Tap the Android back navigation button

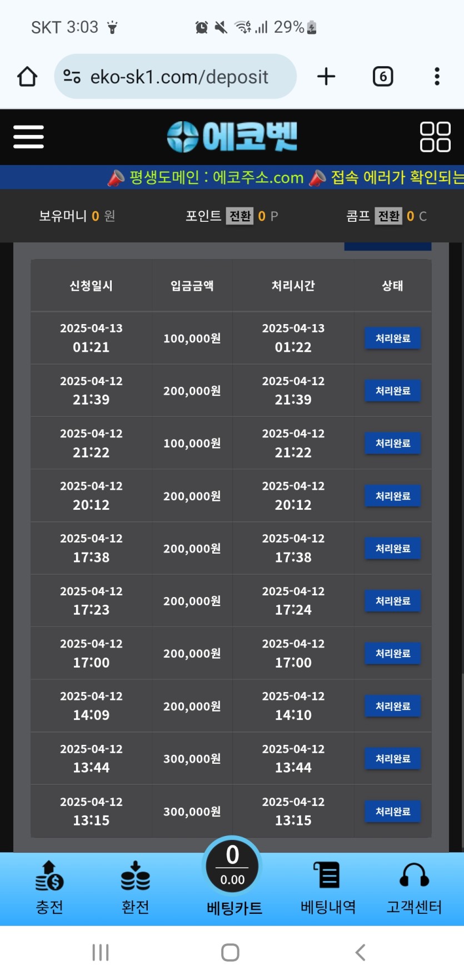[360, 952]
